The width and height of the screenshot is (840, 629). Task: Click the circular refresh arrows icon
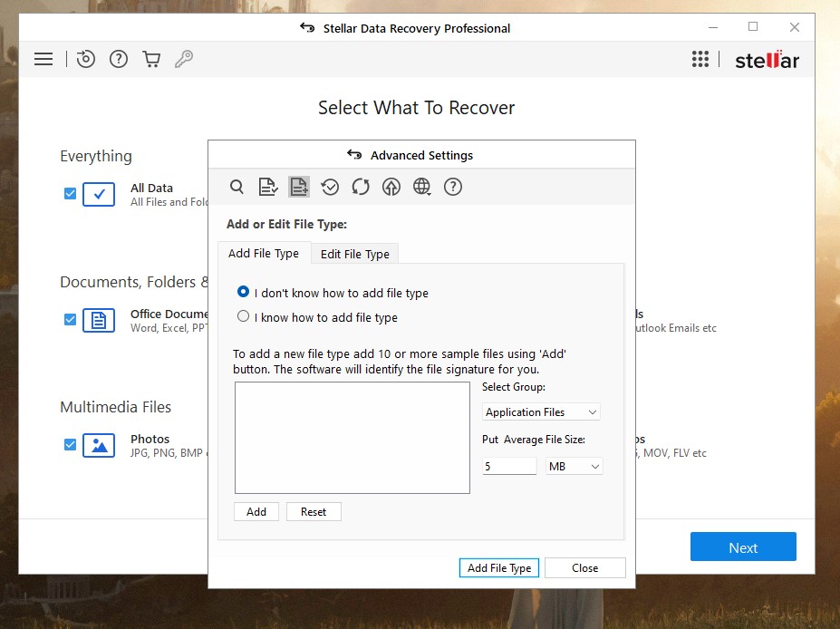(361, 187)
